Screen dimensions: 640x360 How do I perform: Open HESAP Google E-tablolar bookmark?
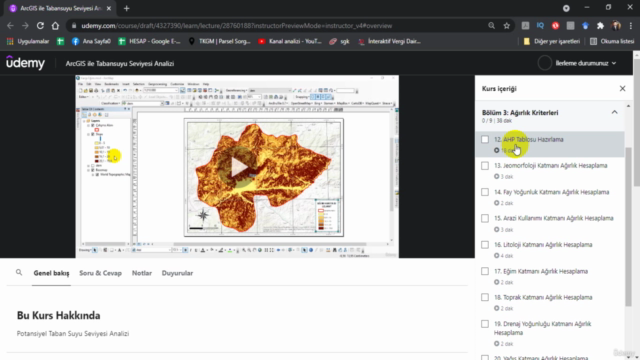click(149, 41)
